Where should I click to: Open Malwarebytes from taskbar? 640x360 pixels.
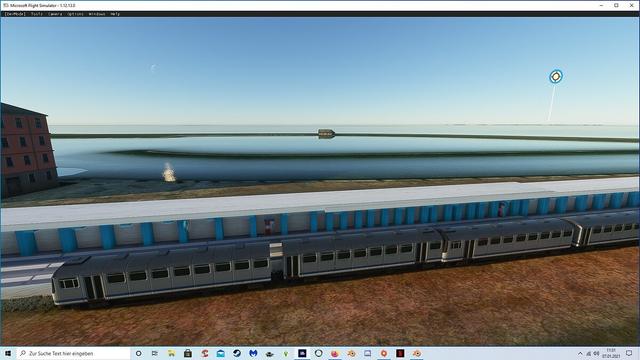click(253, 353)
